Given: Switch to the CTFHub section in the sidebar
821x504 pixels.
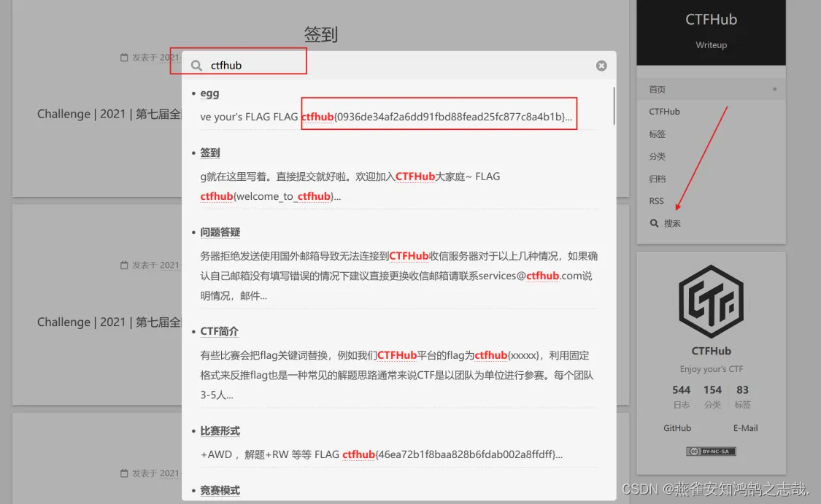Looking at the screenshot, I should coord(664,112).
